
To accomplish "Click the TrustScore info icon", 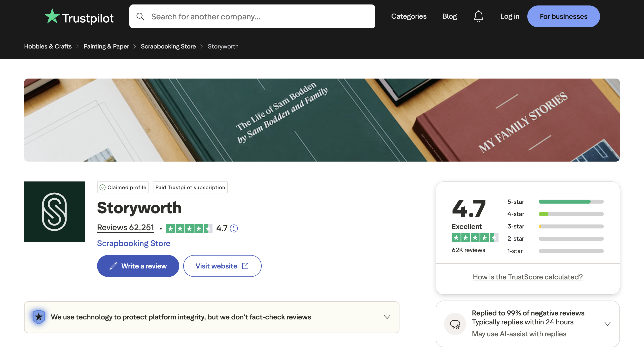I will 234,228.
